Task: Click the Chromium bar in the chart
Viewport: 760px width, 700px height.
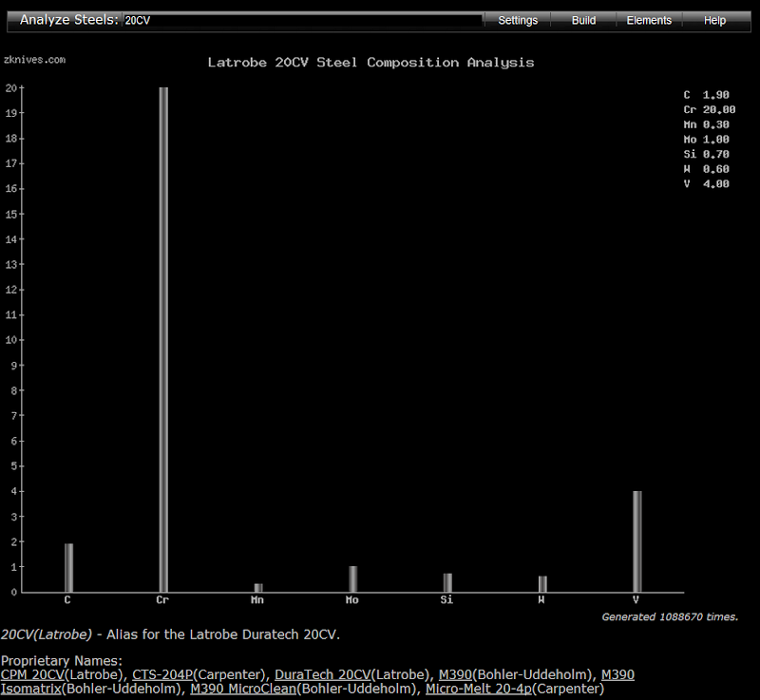Action: [x=163, y=340]
